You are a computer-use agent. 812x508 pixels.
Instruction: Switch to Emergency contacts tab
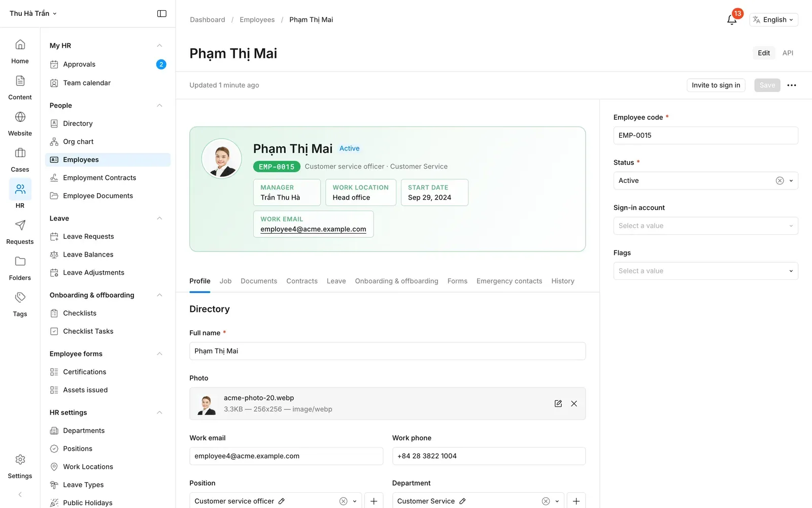click(509, 281)
